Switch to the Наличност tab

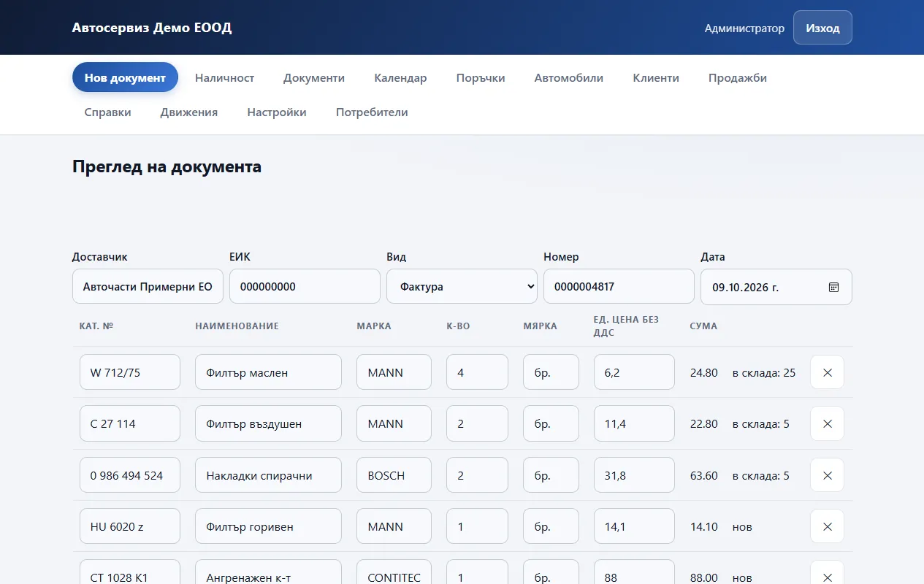(224, 77)
